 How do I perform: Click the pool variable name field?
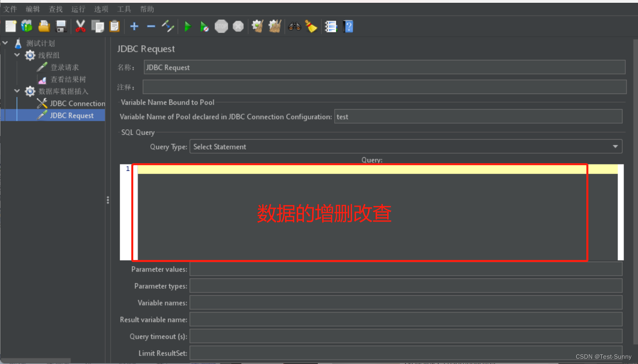click(x=478, y=116)
